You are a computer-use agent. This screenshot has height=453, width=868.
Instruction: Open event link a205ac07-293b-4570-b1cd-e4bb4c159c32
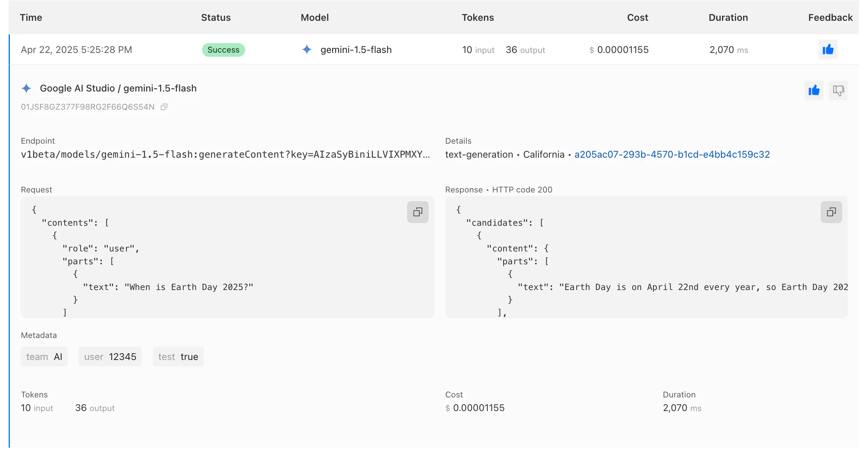(672, 154)
